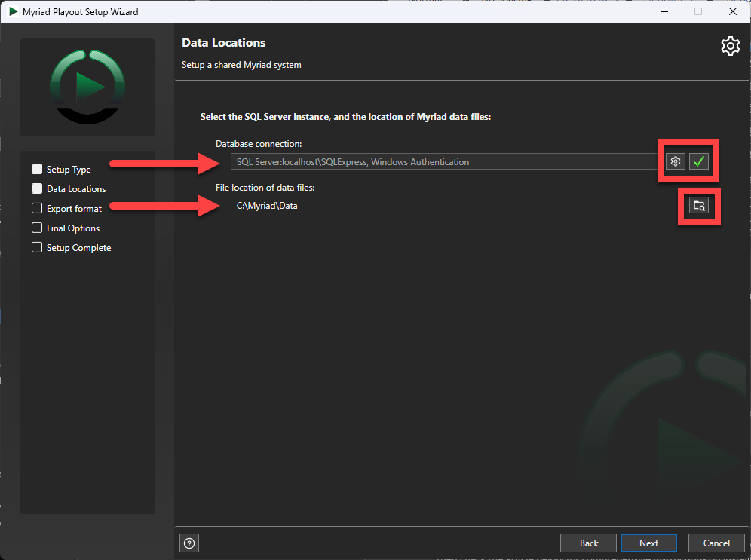Toggle the Setup Type checkbox
Image resolution: width=751 pixels, height=560 pixels.
pyautogui.click(x=37, y=169)
